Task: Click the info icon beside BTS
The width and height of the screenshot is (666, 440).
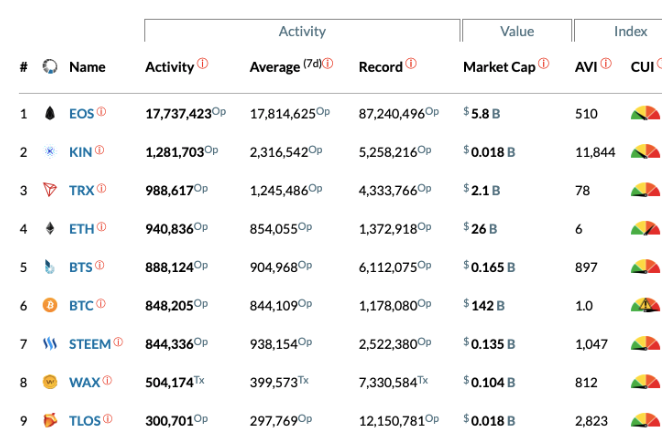Action: [x=99, y=265]
